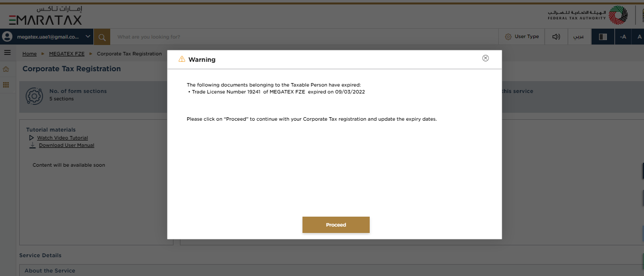Click the EmaraTax logo
This screenshot has width=644, height=276.
pyautogui.click(x=45, y=16)
